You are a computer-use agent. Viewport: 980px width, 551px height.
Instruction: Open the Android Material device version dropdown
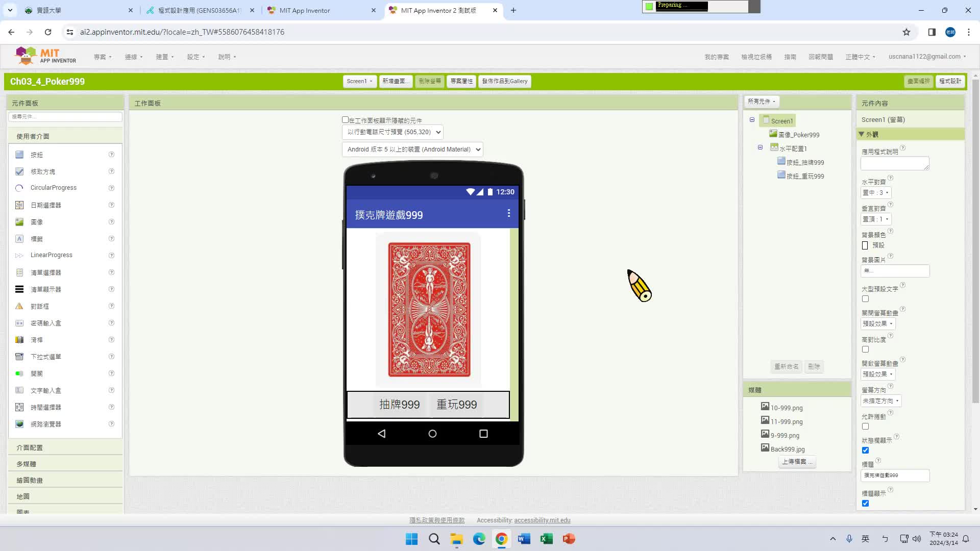[412, 149]
